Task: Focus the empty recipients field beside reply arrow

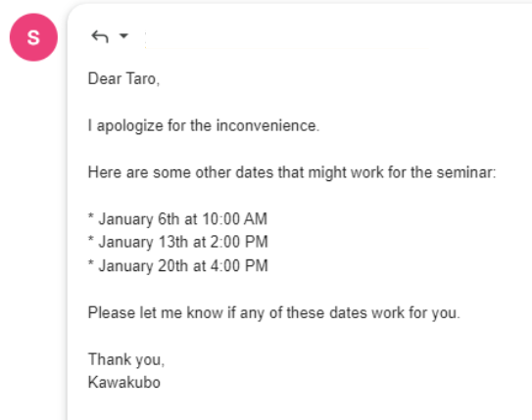Action: (x=287, y=40)
